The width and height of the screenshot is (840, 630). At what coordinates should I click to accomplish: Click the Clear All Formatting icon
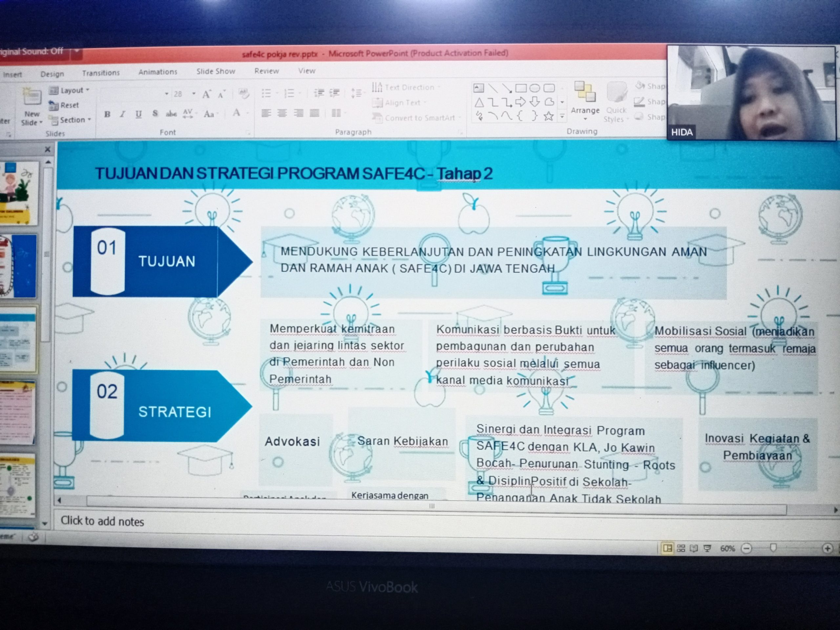point(243,93)
